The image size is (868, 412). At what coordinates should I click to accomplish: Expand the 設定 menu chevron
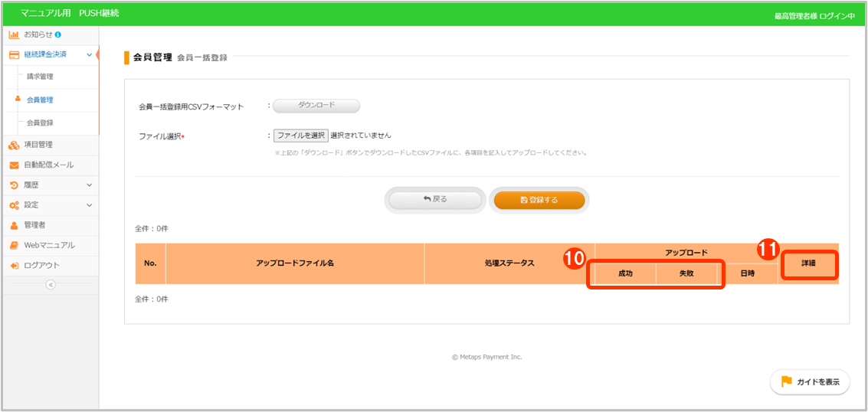point(90,205)
